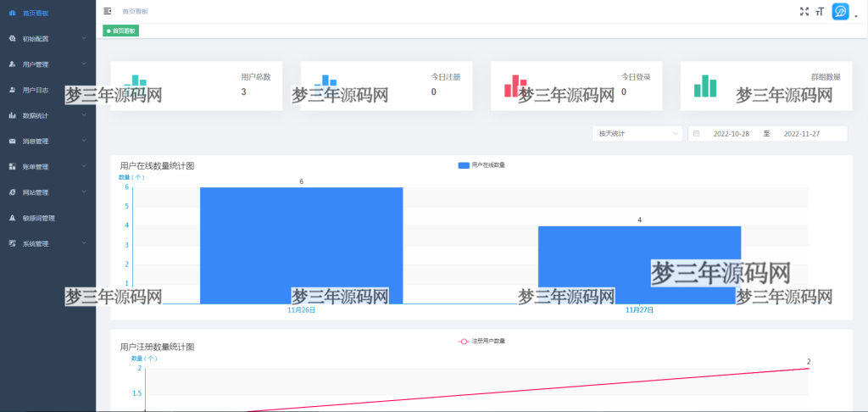Click the 今日登录 label on third card
This screenshot has height=412, width=868.
click(636, 77)
